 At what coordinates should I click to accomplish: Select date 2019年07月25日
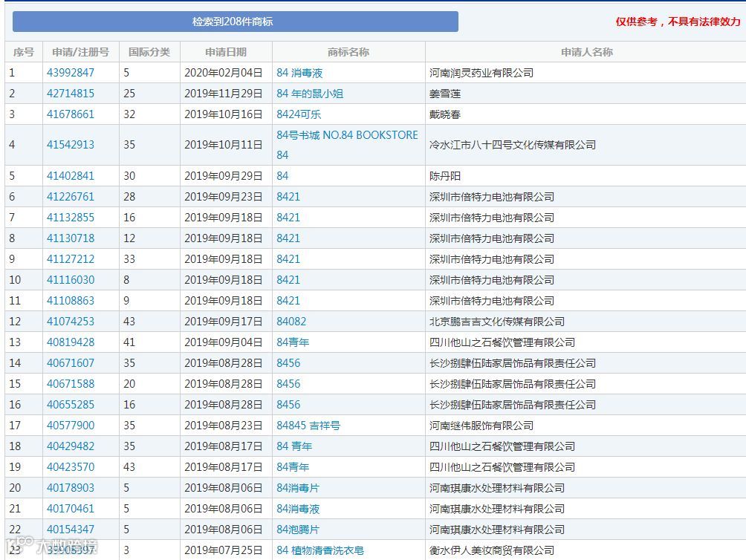click(x=224, y=550)
